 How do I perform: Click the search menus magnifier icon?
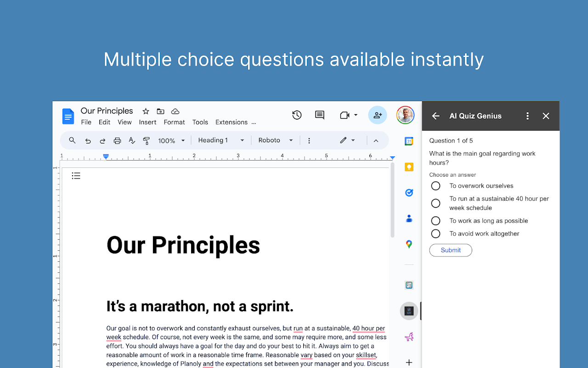(x=72, y=140)
